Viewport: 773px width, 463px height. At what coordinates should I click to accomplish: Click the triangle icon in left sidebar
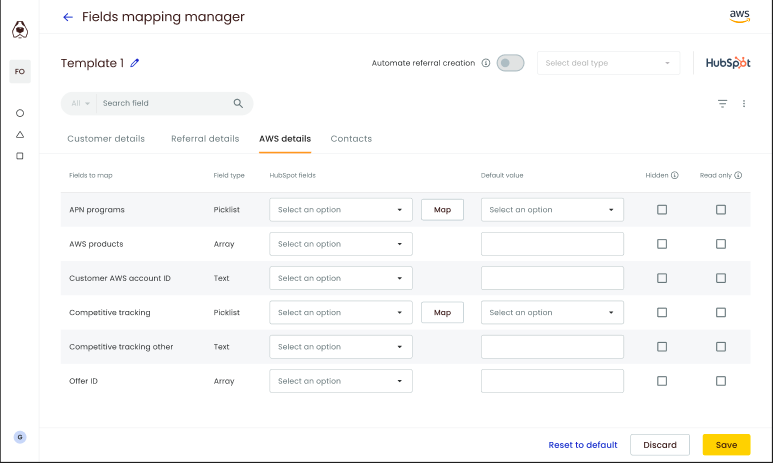tap(20, 134)
